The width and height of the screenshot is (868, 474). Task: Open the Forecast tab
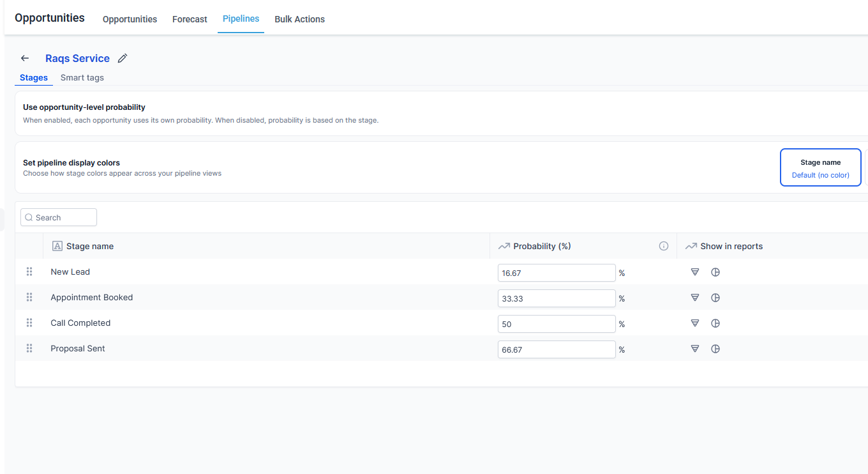point(190,19)
